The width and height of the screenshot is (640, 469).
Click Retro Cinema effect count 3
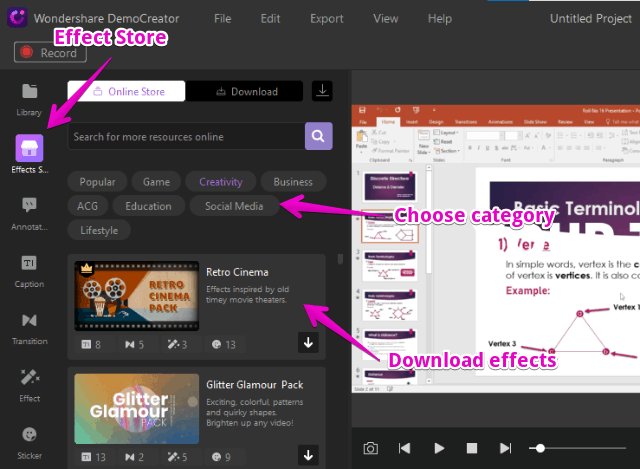point(177,345)
